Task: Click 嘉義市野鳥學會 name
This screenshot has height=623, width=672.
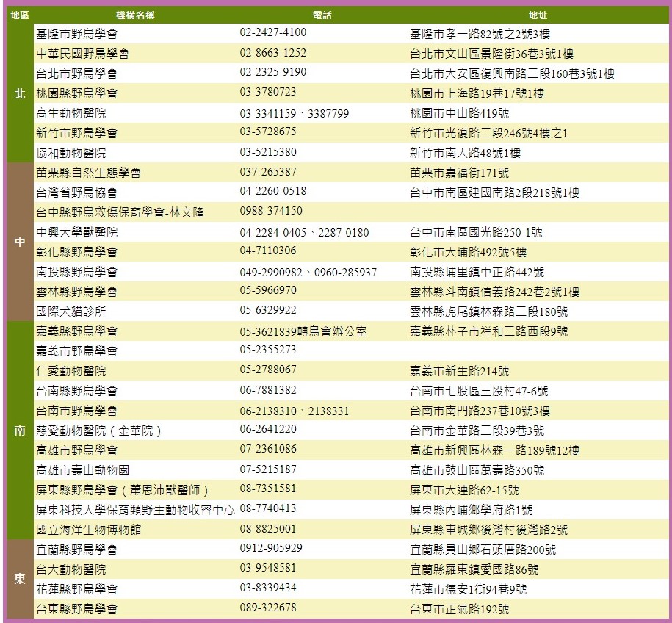Action: coord(76,351)
